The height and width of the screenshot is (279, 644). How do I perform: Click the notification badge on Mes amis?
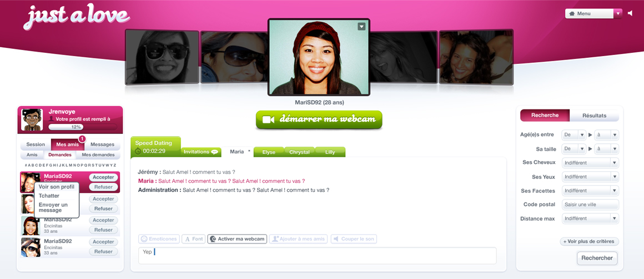(82, 139)
